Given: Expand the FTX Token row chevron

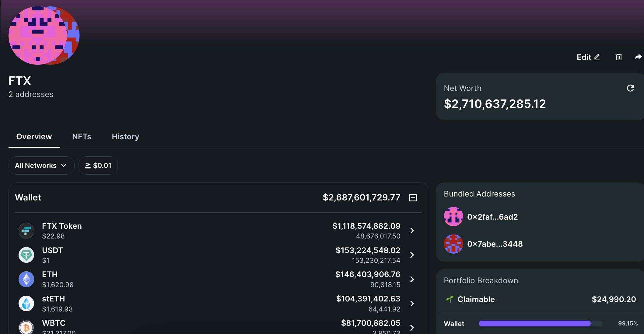Looking at the screenshot, I should pyautogui.click(x=412, y=231).
